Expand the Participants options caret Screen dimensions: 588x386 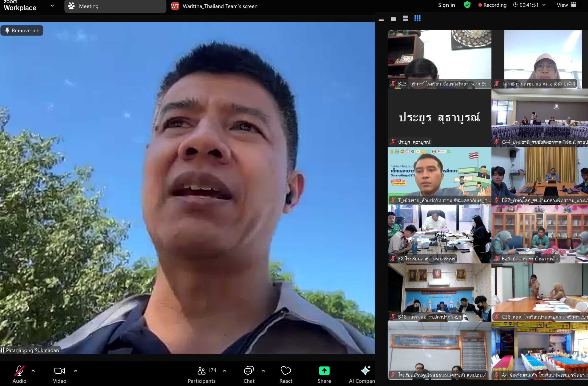click(x=225, y=371)
